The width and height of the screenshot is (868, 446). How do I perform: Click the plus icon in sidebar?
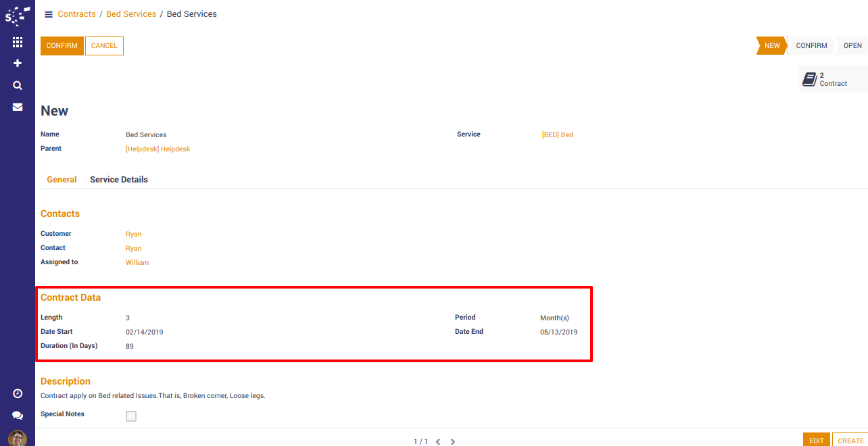(18, 64)
